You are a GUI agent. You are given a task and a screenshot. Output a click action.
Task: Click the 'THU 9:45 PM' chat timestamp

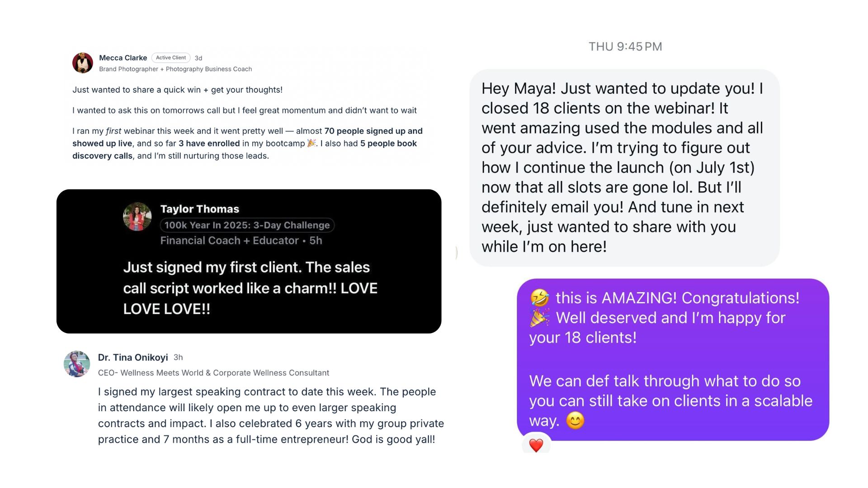click(625, 47)
